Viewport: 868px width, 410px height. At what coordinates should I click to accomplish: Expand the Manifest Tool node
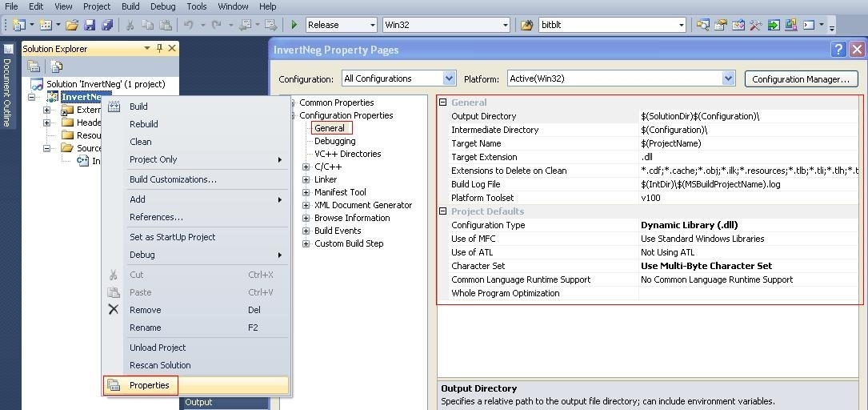306,192
